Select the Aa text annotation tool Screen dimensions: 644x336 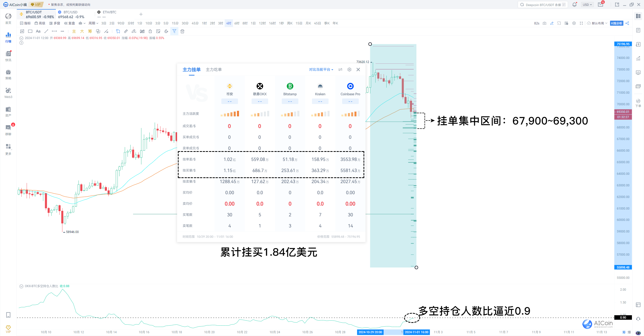pyautogui.click(x=38, y=31)
